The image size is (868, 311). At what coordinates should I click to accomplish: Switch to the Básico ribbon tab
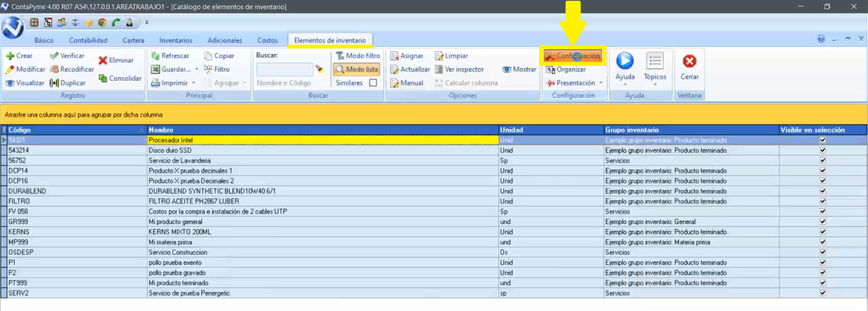(45, 40)
